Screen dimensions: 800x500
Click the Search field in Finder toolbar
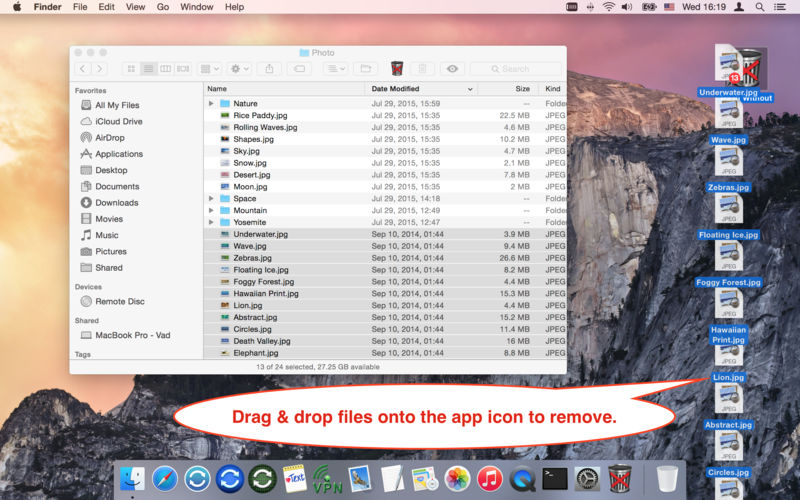tap(515, 68)
